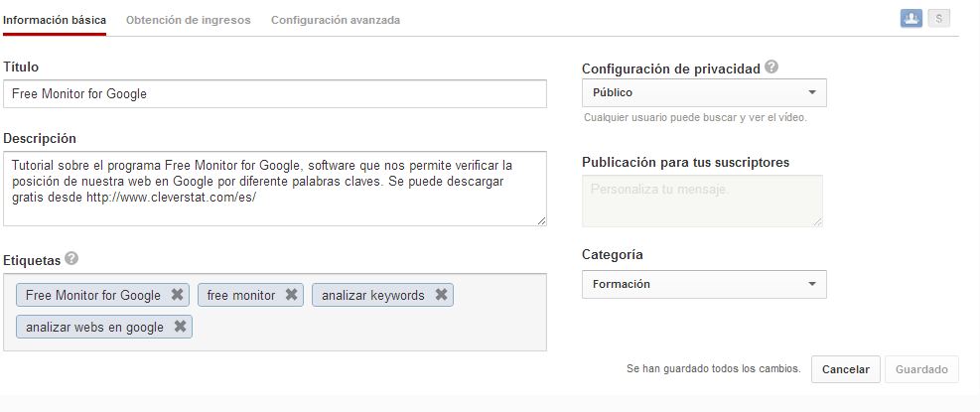The width and height of the screenshot is (980, 412).
Task: Click the Cancelar button
Action: tap(846, 369)
